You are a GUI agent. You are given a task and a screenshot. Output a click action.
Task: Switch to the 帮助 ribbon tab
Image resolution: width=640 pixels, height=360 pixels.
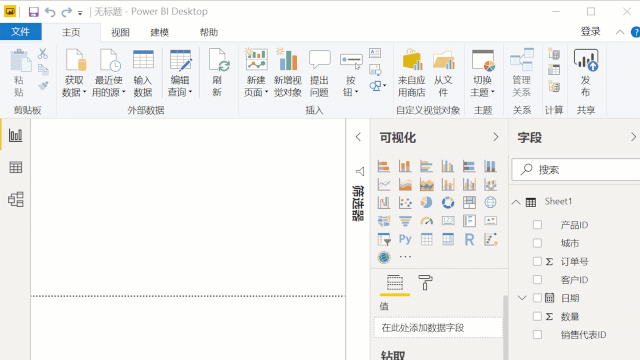point(209,32)
